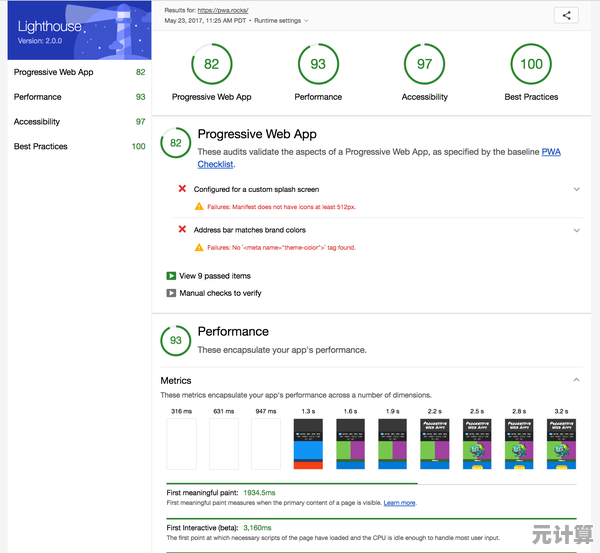Click the 93 Performance score gauge at top
Viewport: 600px width, 553px height.
(x=318, y=64)
